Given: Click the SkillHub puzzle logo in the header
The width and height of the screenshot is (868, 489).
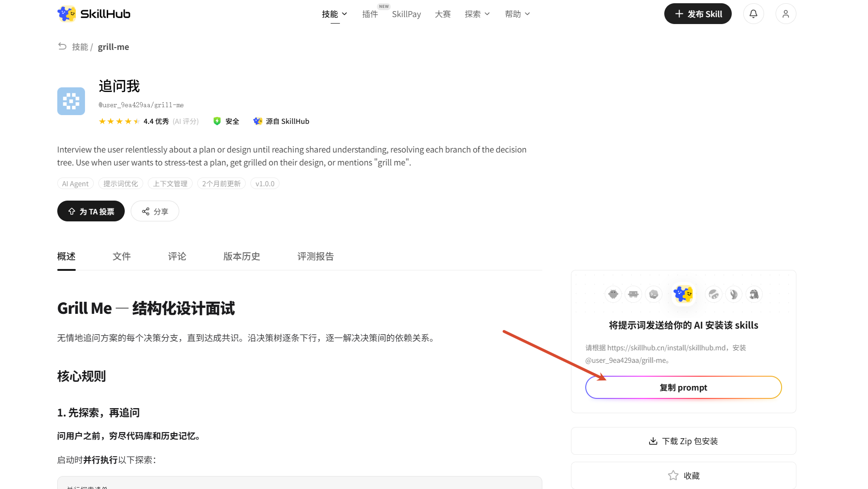Looking at the screenshot, I should tap(67, 14).
